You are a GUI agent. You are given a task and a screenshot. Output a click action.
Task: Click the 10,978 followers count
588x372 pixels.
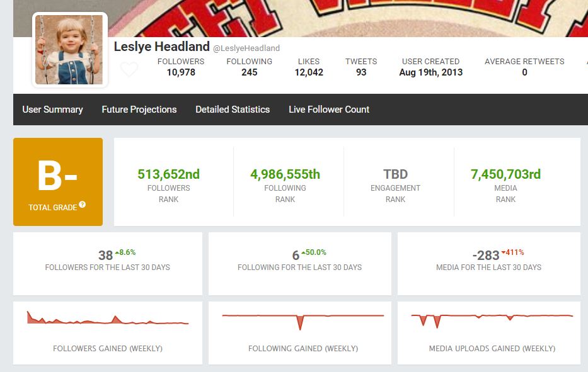coord(181,72)
